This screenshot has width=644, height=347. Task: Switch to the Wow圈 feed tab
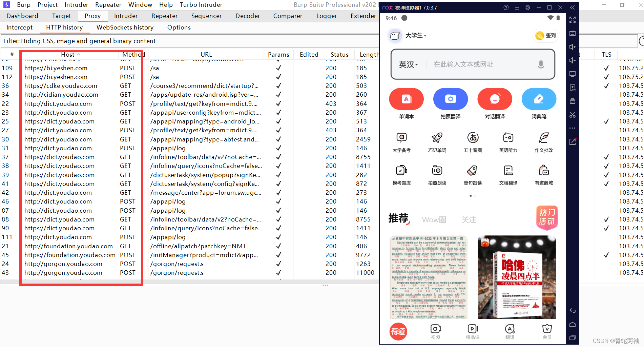pos(434,220)
